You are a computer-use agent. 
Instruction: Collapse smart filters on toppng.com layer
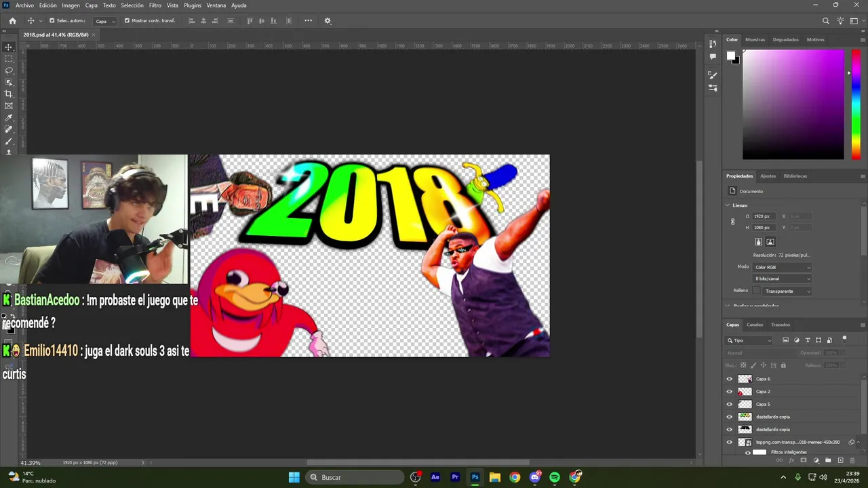click(x=859, y=442)
